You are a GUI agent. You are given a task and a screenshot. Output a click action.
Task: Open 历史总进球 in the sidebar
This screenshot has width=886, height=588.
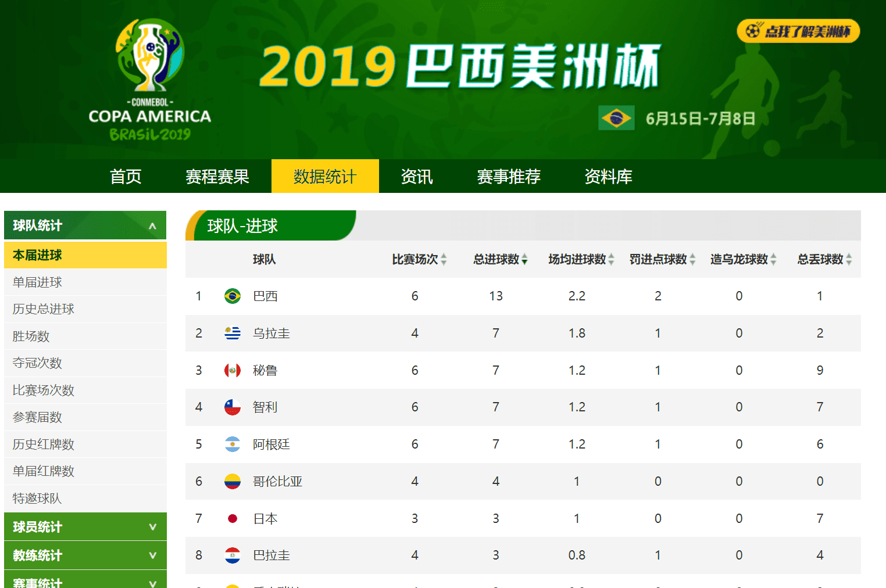tap(44, 309)
